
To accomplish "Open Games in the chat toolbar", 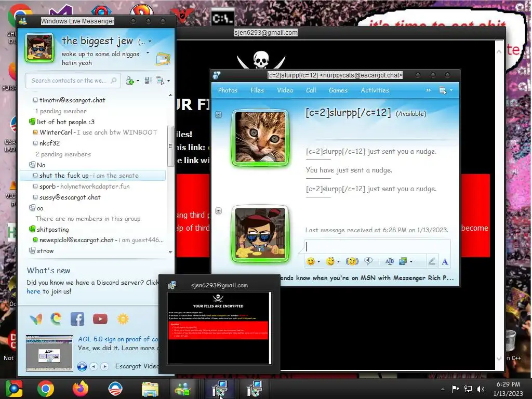I will (338, 90).
